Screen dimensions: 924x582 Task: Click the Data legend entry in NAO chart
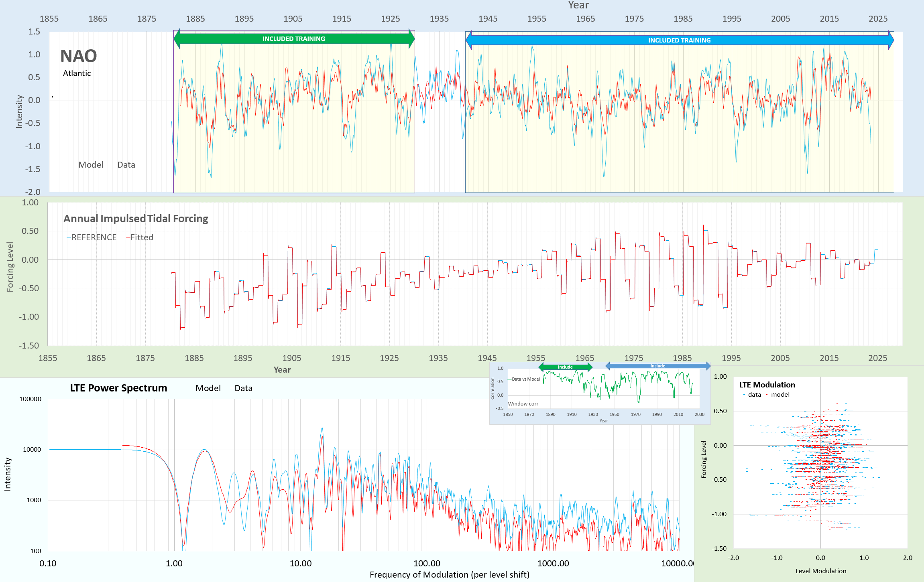coord(124,165)
